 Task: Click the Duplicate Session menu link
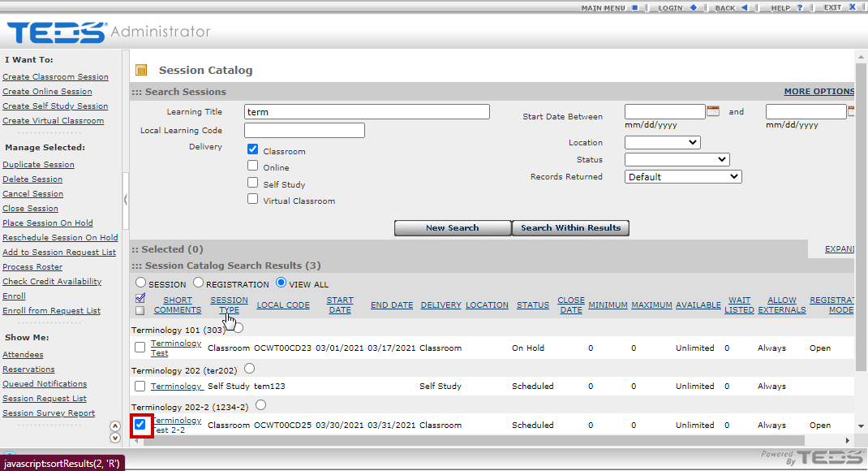pyautogui.click(x=38, y=165)
